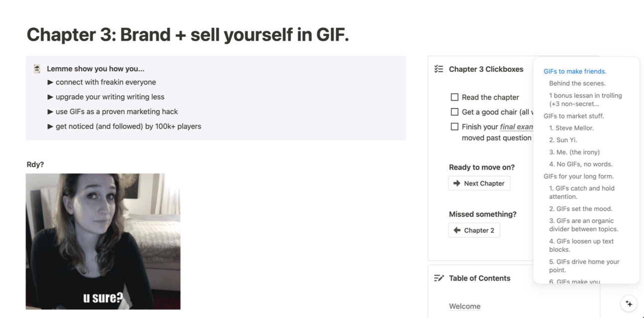Screen dimensions: 644x318
Task: Go to 'Behind the scenes.' outline item
Action: point(577,83)
